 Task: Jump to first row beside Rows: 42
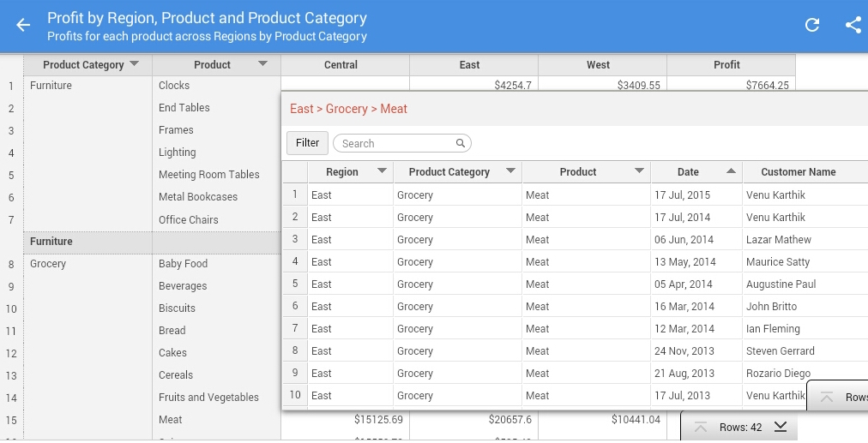(x=701, y=427)
